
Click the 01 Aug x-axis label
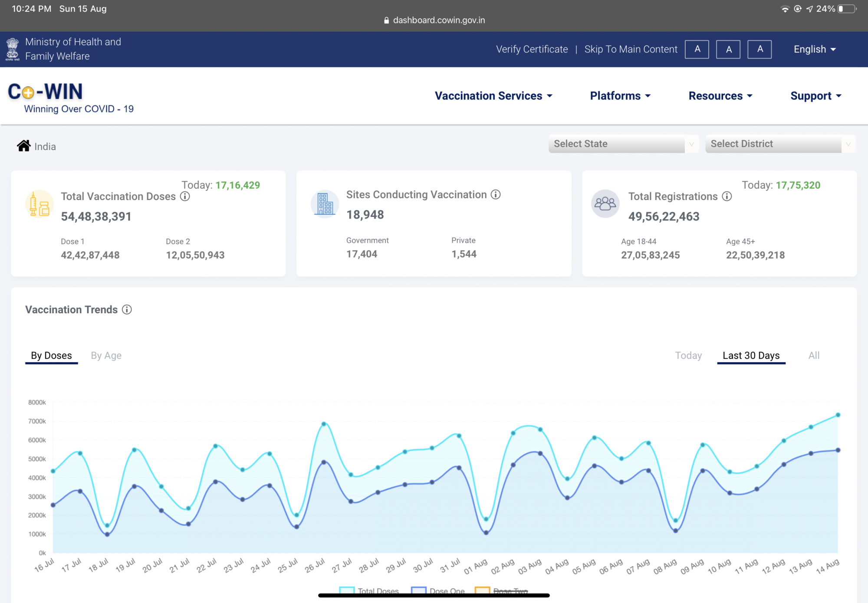(475, 567)
